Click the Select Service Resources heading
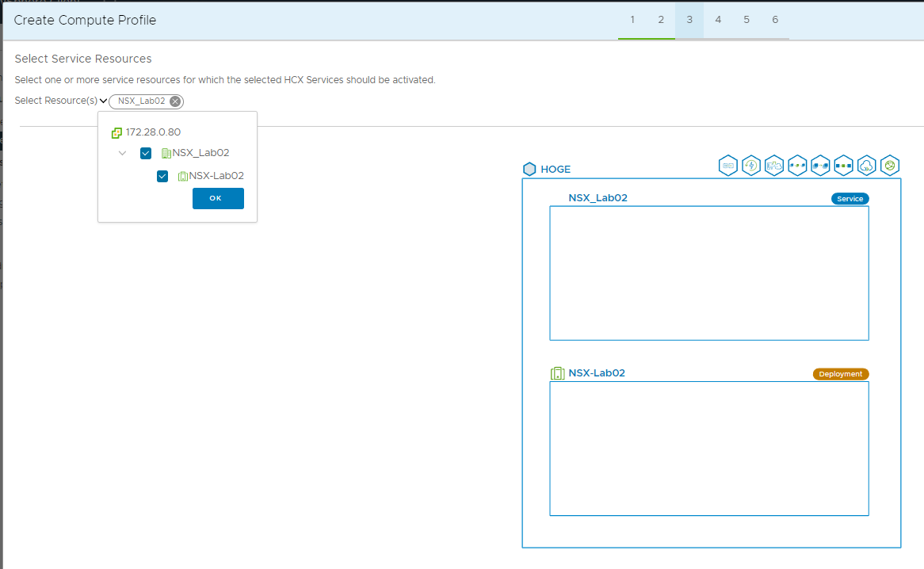This screenshot has width=924, height=569. point(83,59)
